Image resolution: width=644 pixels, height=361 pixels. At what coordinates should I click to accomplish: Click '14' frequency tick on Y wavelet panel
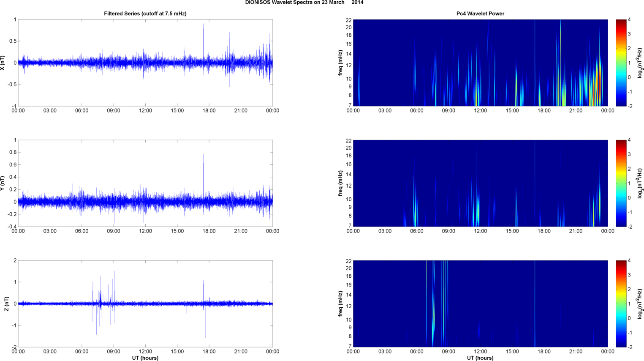(349, 175)
